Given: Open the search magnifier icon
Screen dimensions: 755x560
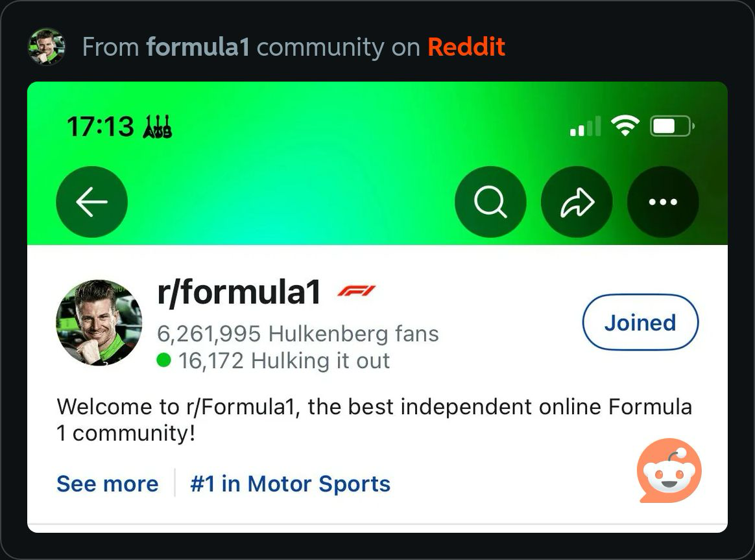Looking at the screenshot, I should point(490,202).
